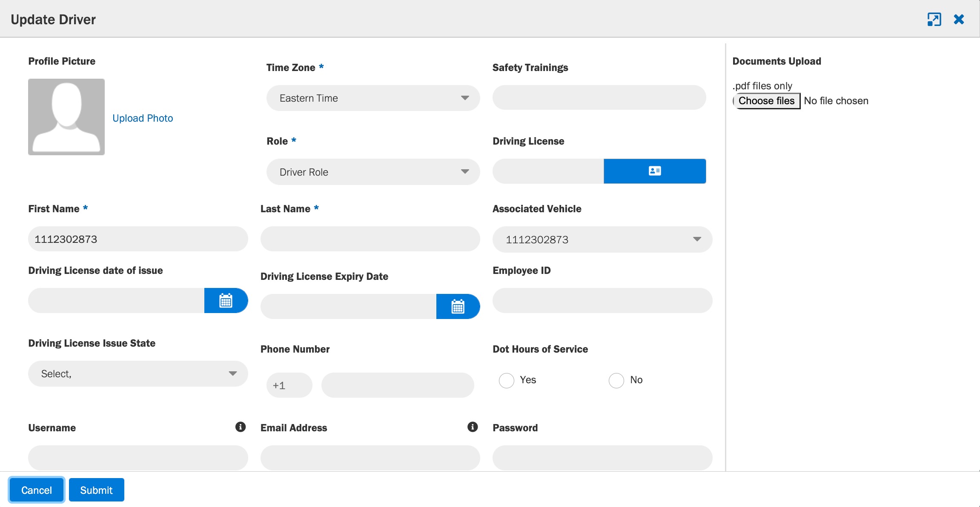
Task: Submit the driver update form
Action: click(x=97, y=490)
